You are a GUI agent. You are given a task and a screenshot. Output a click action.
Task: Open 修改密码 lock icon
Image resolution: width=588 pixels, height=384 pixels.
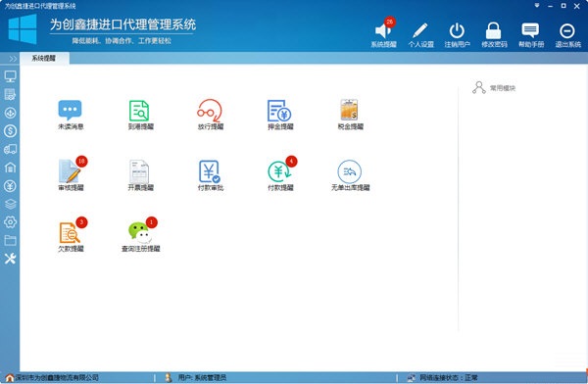pos(493,30)
